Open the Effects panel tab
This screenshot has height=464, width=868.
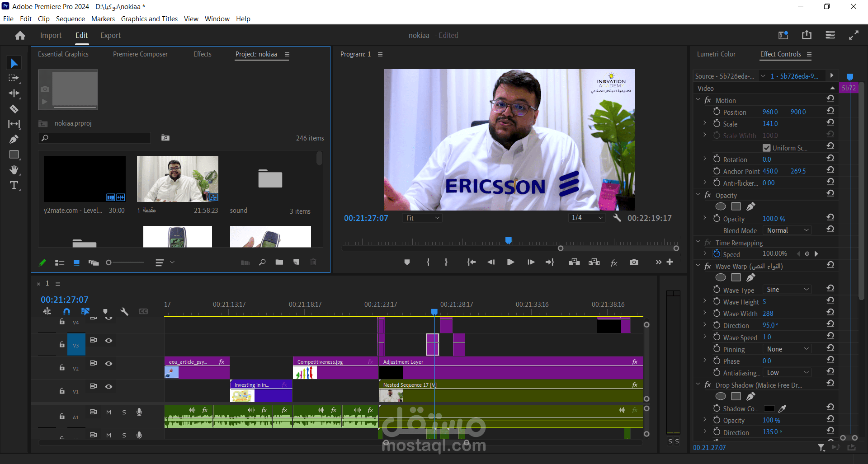point(202,54)
